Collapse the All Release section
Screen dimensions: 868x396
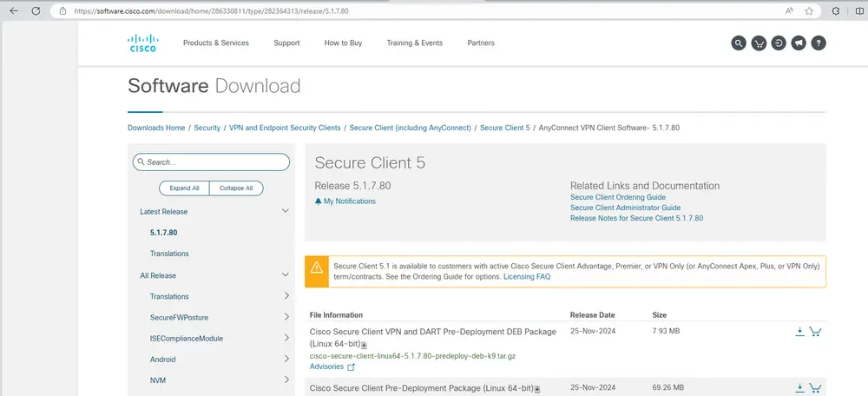tap(286, 274)
